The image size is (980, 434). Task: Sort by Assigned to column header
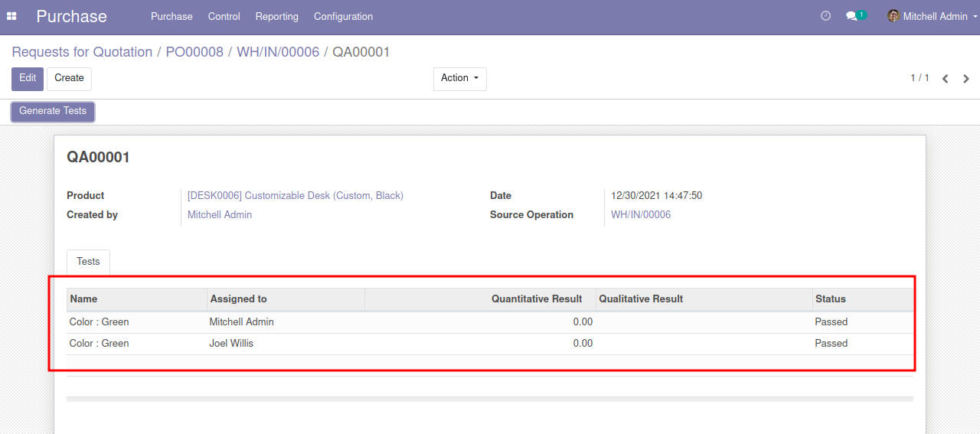click(286, 299)
